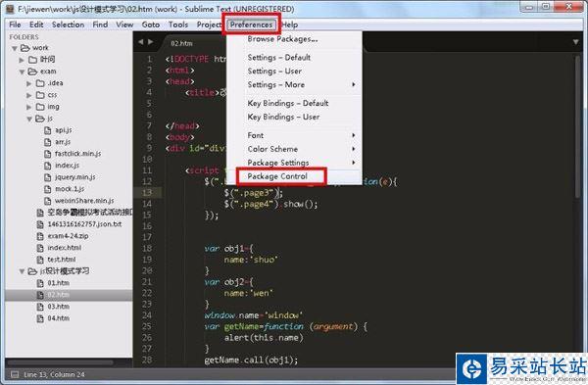This screenshot has height=385, width=588.
Task: Click the index.html file icon
Action: click(x=40, y=248)
